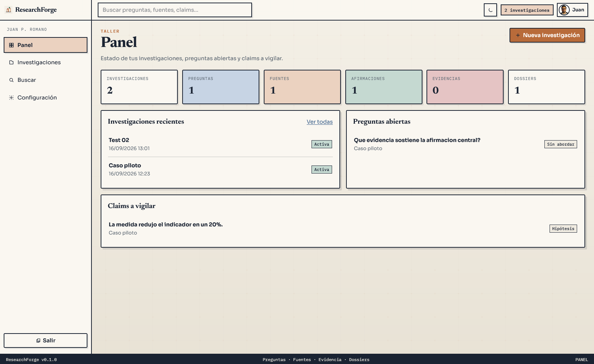Image resolution: width=594 pixels, height=364 pixels.
Task: Focus the search field at top
Action: tap(175, 10)
